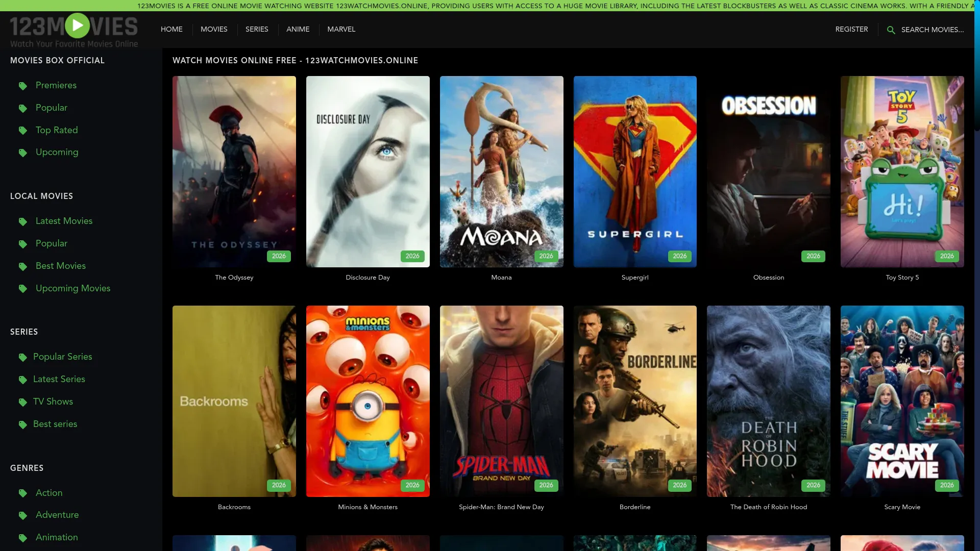Viewport: 980px width, 551px height.
Task: Open TV Shows section
Action: pyautogui.click(x=53, y=402)
